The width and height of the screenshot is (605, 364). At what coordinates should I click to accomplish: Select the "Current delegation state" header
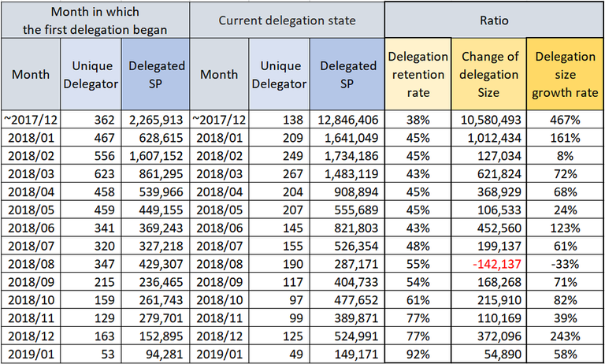[x=288, y=19]
